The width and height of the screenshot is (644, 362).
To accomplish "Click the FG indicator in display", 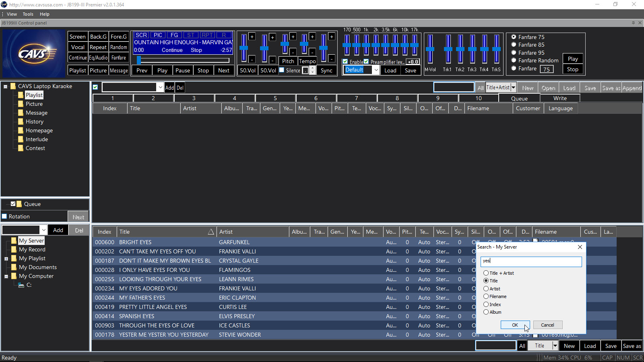I will pyautogui.click(x=174, y=35).
